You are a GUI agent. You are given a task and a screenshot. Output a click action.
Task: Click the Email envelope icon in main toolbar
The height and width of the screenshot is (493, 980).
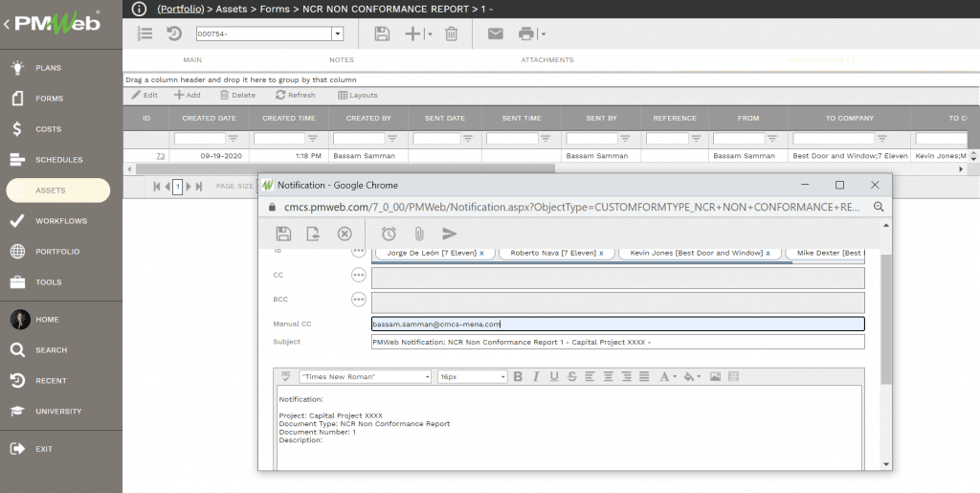[x=496, y=34]
